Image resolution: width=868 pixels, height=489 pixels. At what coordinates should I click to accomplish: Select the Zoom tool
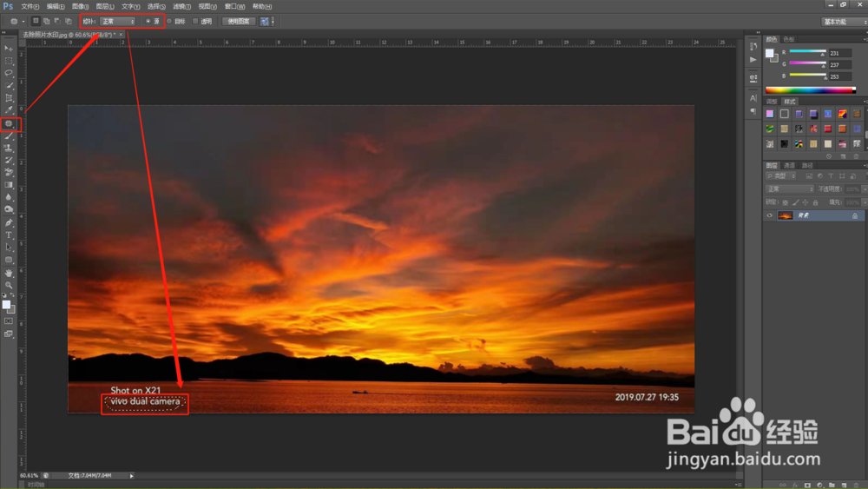pos(9,285)
